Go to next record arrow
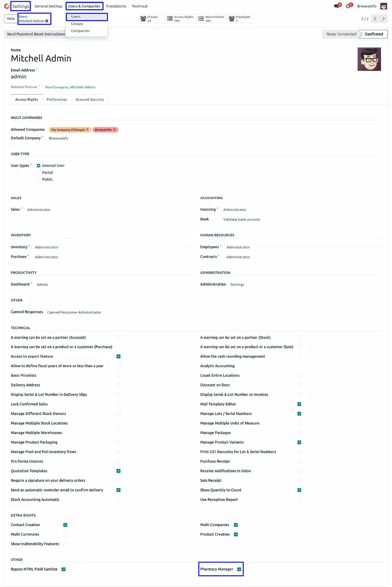Screen dimensions: 392x587 [x=383, y=19]
